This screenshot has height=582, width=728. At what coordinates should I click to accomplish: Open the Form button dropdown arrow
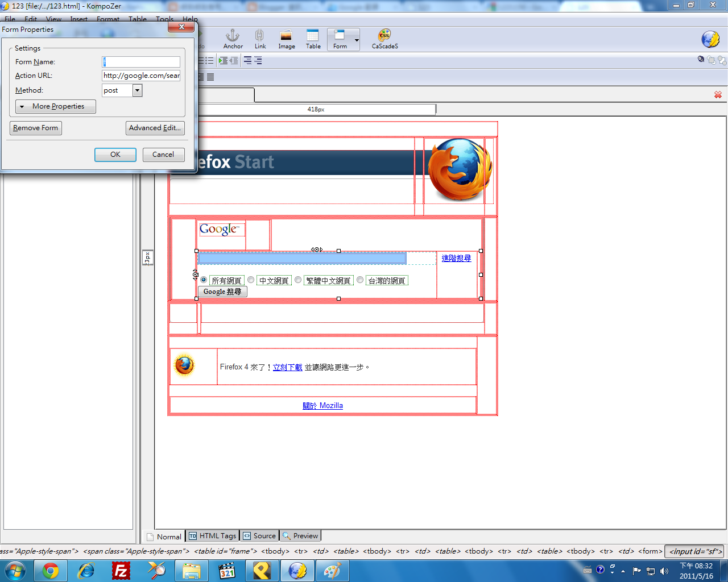tap(357, 40)
